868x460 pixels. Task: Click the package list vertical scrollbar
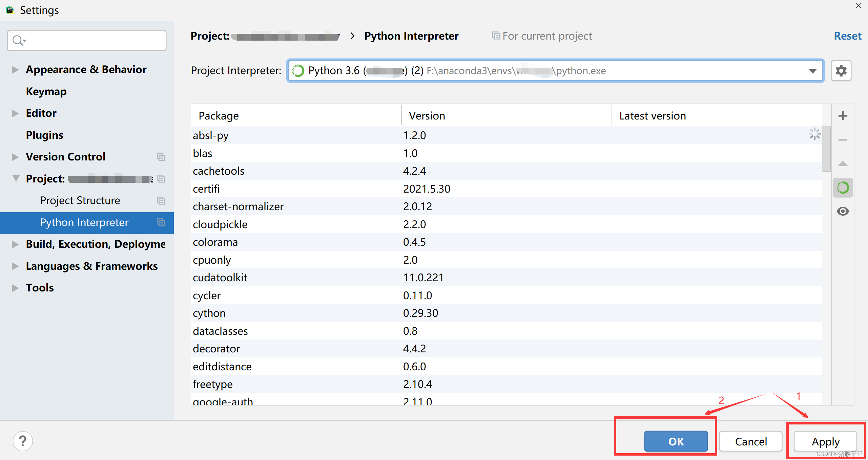pos(826,149)
